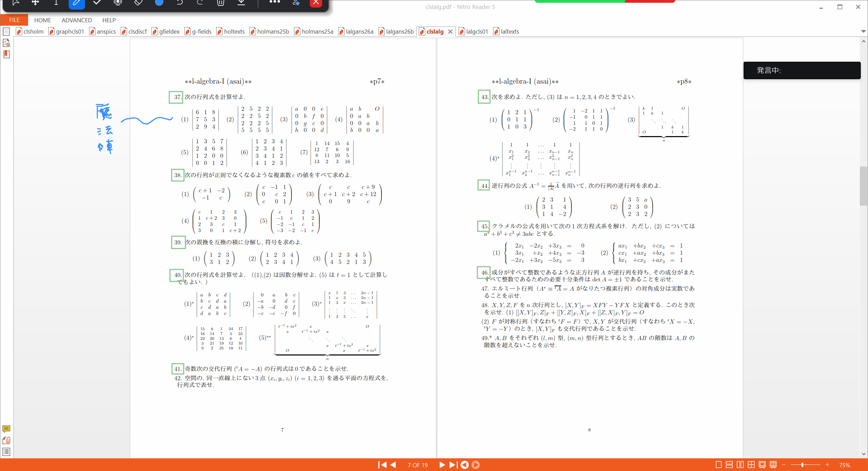Go to the last page
Viewport: 868px width, 471px height.
453,465
